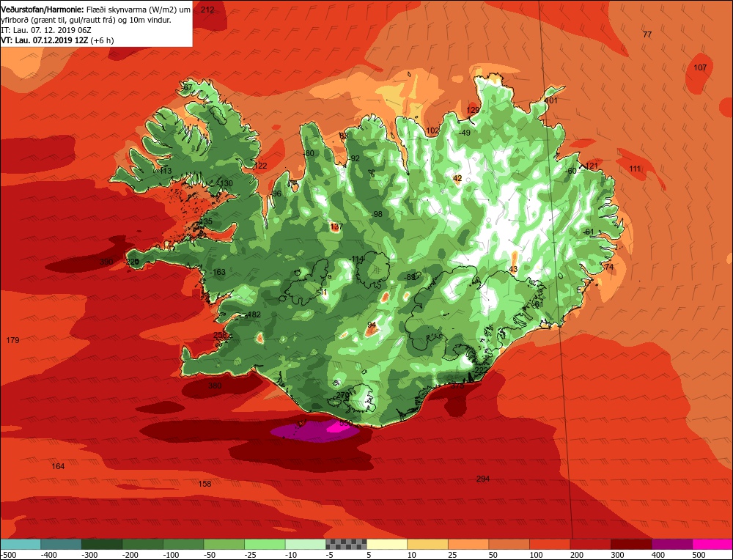Image resolution: width=733 pixels, height=560 pixels.
Task: Select the '-163' value in west Iceland
Action: tap(217, 272)
